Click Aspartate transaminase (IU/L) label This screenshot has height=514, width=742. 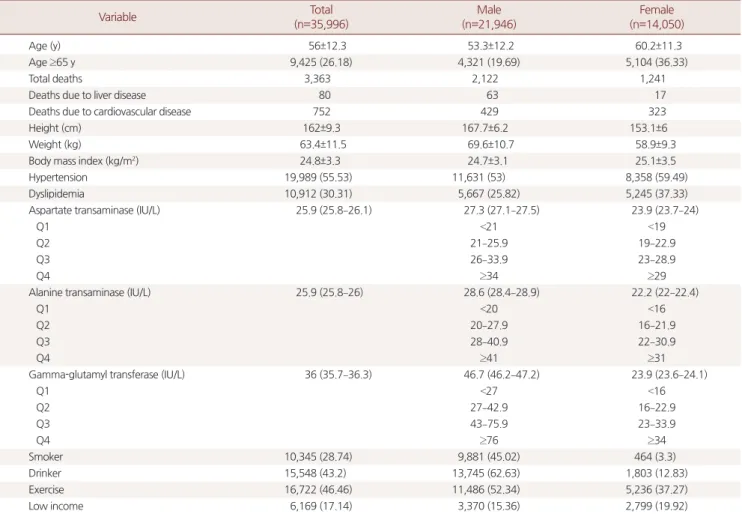tap(94, 210)
